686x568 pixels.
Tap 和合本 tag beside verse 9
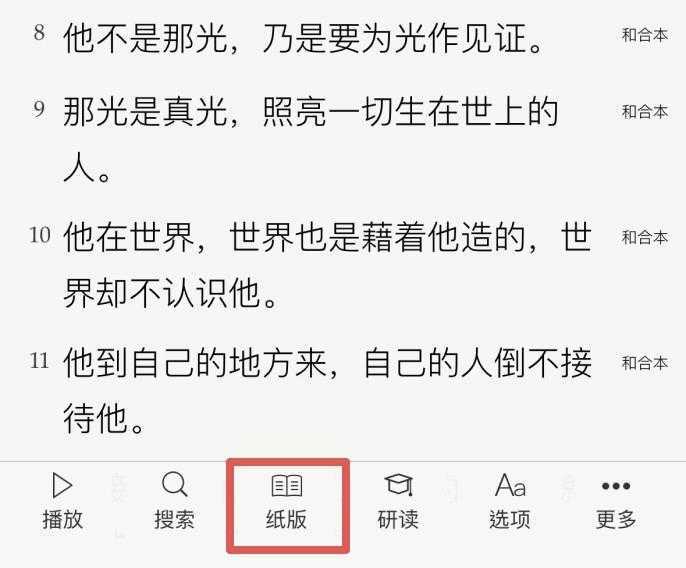[x=645, y=112]
